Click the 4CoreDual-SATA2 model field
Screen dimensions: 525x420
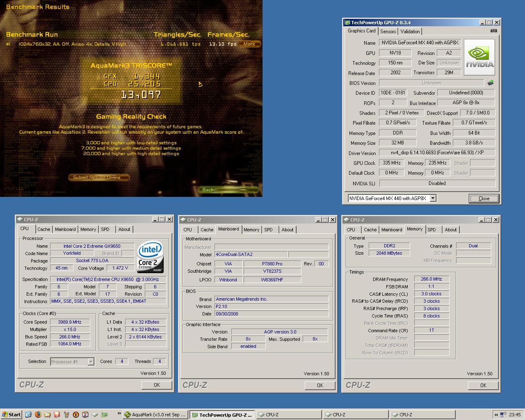coord(251,254)
